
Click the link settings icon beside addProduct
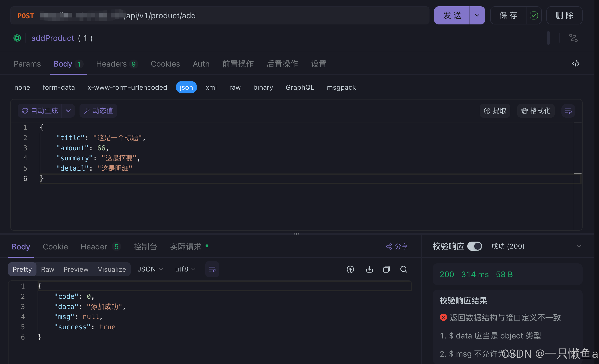tap(573, 38)
